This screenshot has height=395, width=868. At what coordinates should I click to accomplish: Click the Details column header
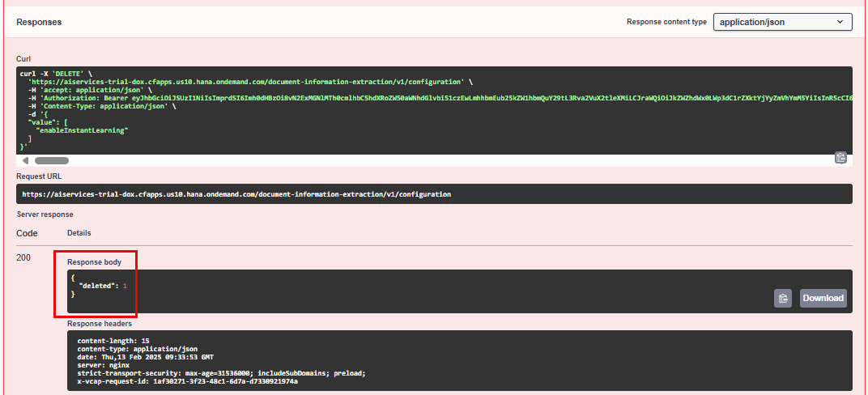[x=79, y=233]
